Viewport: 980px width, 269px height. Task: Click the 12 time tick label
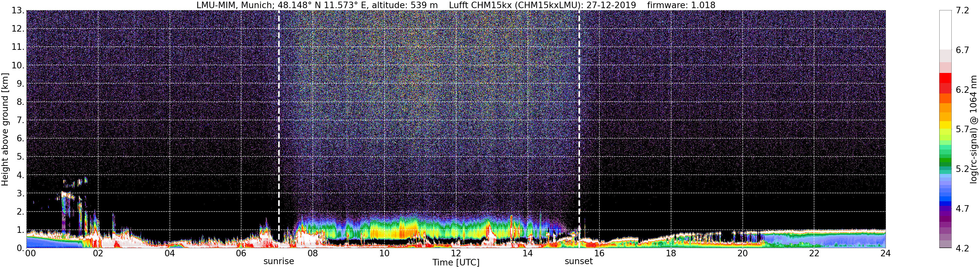(x=456, y=253)
